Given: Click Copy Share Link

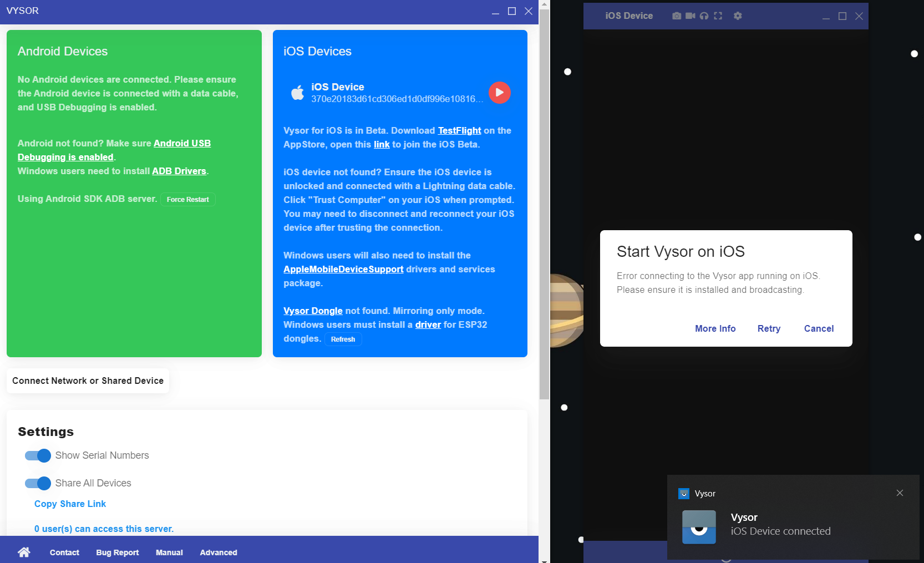Looking at the screenshot, I should click(x=70, y=504).
